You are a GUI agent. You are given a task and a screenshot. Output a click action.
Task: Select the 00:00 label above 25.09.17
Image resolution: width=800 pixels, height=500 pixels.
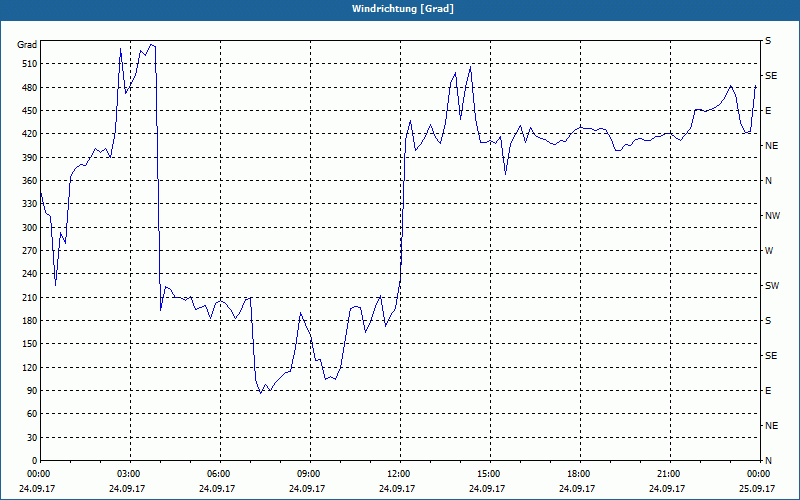[758, 474]
